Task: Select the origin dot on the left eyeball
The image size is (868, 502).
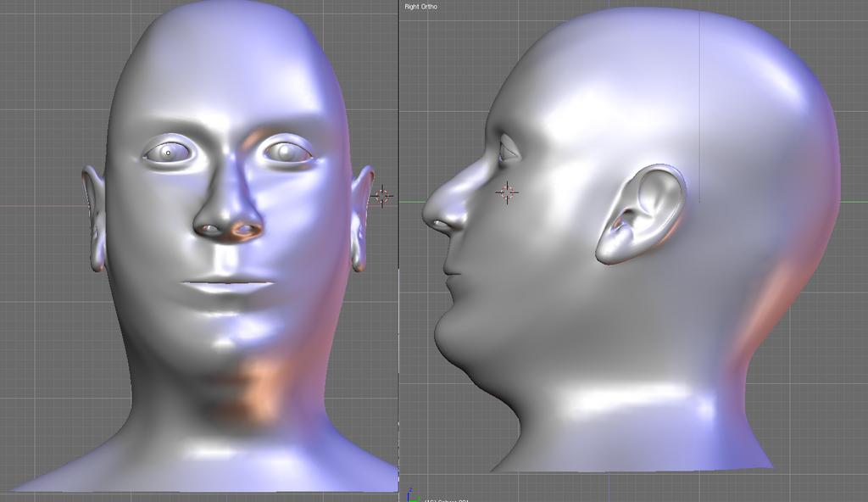Action: point(169,153)
